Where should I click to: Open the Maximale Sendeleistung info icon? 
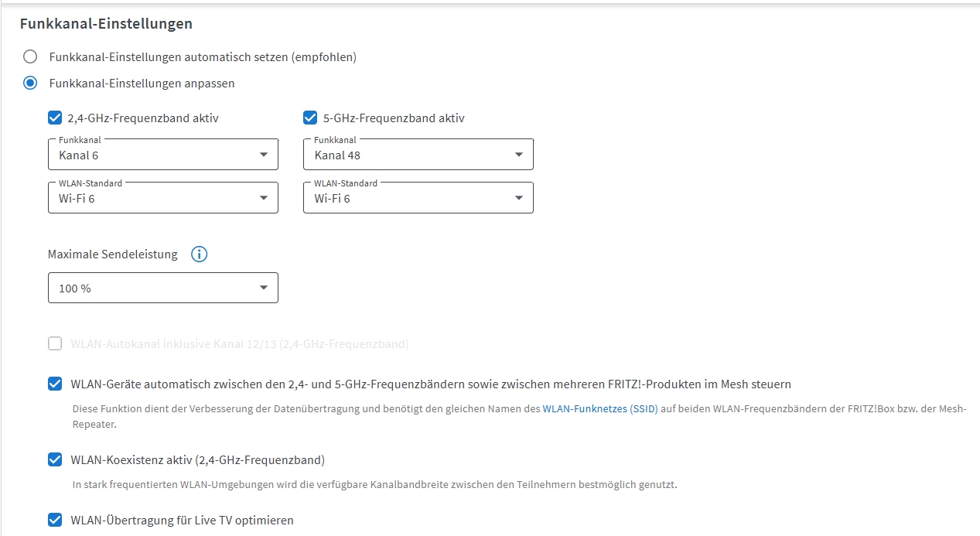(199, 254)
